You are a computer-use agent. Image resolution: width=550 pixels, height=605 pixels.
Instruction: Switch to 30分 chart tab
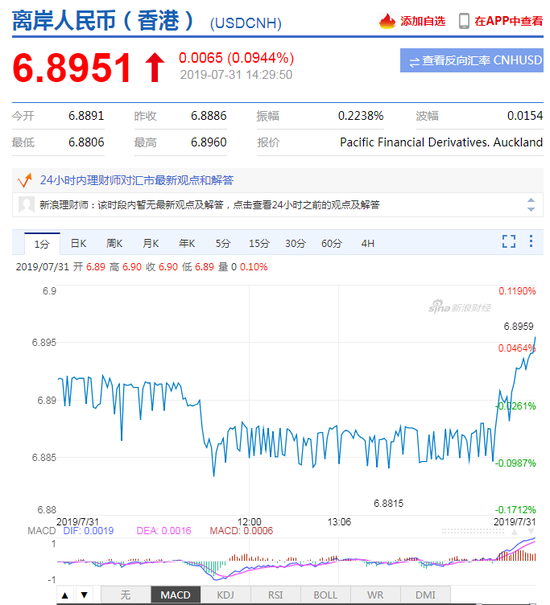(x=295, y=243)
